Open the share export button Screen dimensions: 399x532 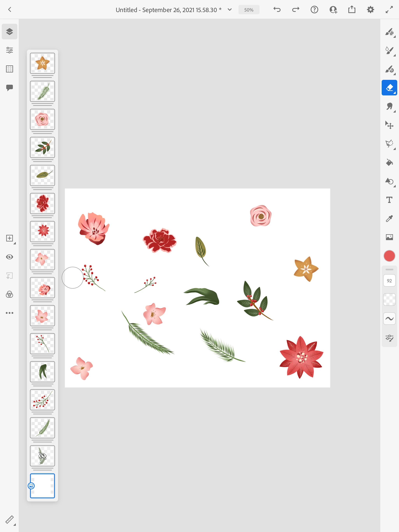coord(352,10)
